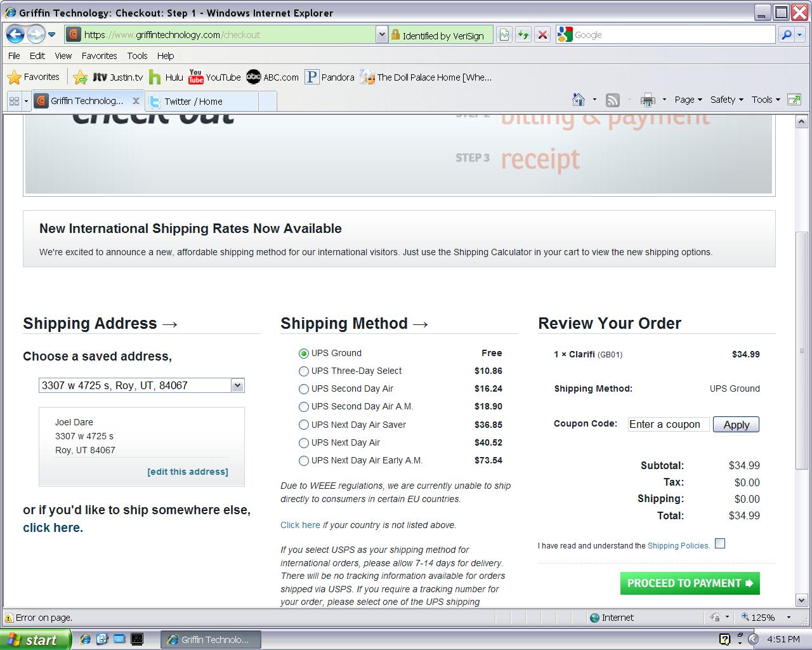Open the File menu
This screenshot has width=812, height=650.
coord(14,56)
